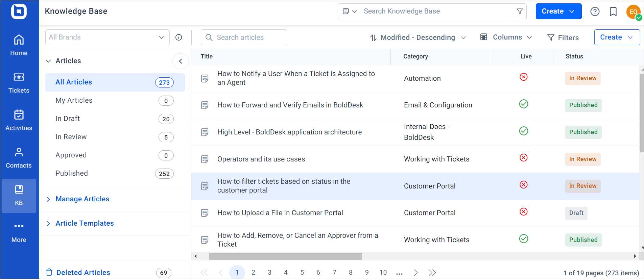Click the BoldDesk logo icon
Screen dimensions: 644x279
(x=19, y=11)
